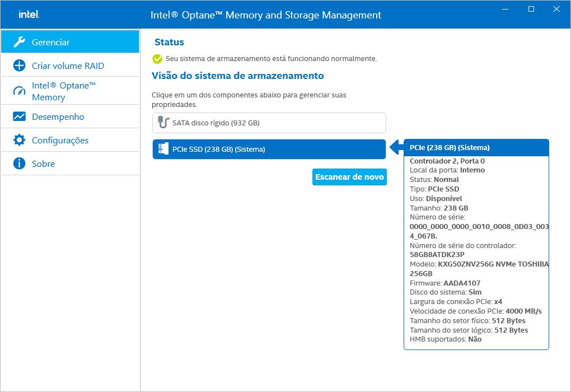Click the model text KXG50ZNV256G NVMe TOSHIBA
Viewport: 571px width, 392px height.
point(493,264)
